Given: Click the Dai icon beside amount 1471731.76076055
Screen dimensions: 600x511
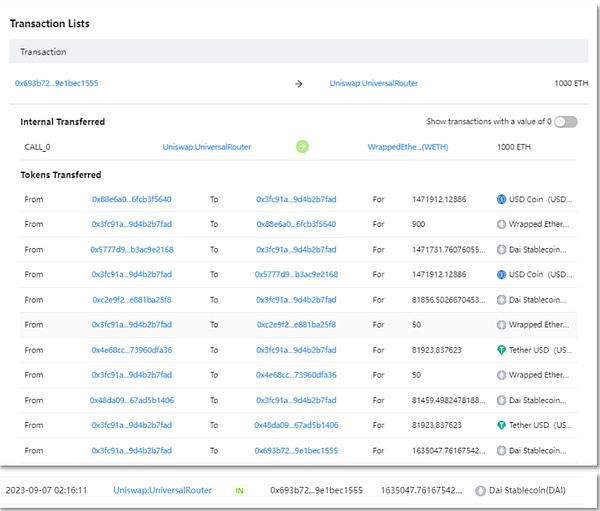Looking at the screenshot, I should (502, 249).
